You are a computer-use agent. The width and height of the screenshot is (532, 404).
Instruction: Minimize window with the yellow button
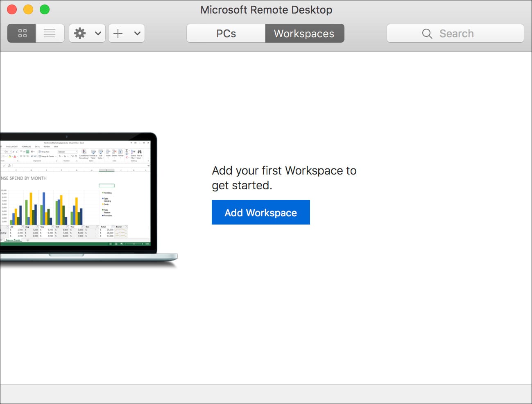tap(28, 9)
